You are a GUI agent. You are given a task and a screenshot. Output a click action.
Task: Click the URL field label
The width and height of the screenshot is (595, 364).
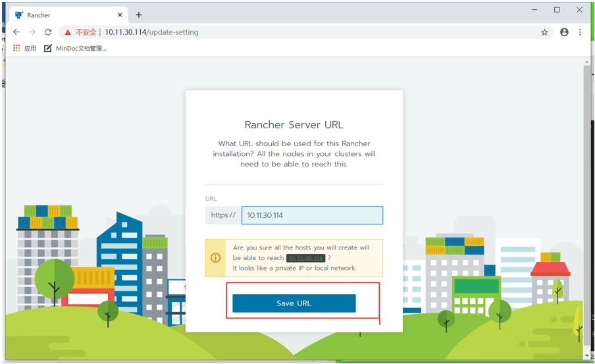click(x=211, y=199)
